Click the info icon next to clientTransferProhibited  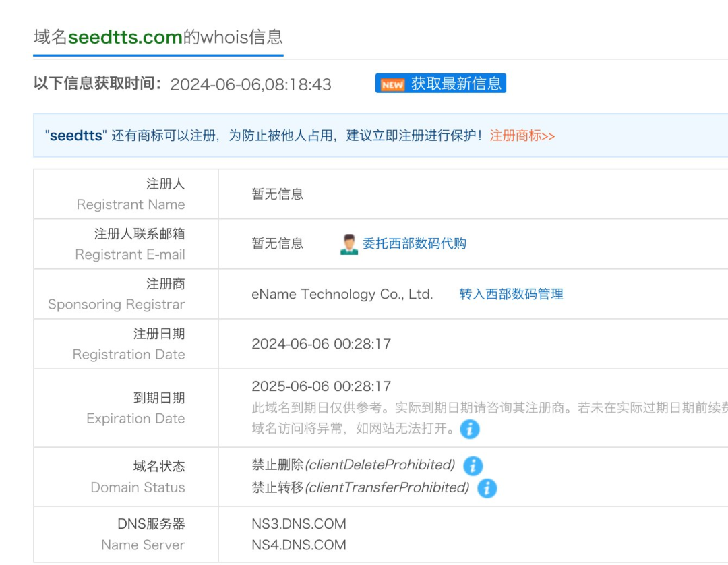point(487,488)
